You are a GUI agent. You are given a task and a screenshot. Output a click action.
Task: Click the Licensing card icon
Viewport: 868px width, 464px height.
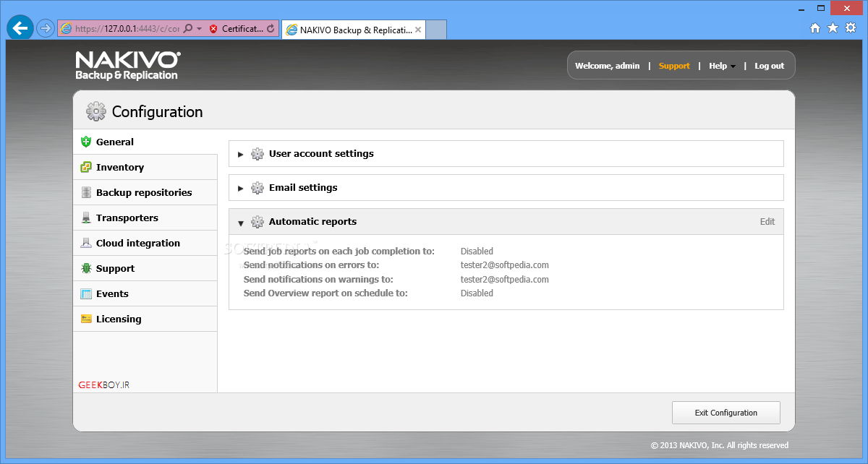(x=86, y=319)
